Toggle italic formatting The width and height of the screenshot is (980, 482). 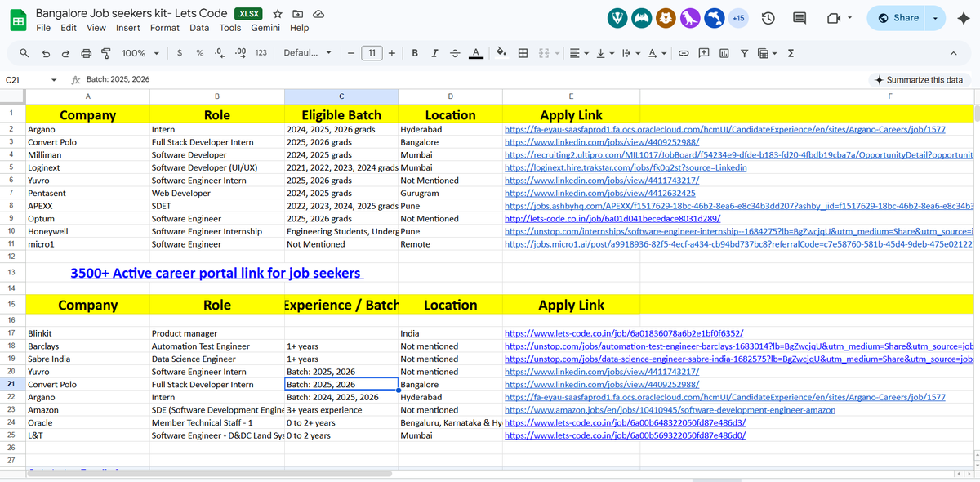point(434,53)
